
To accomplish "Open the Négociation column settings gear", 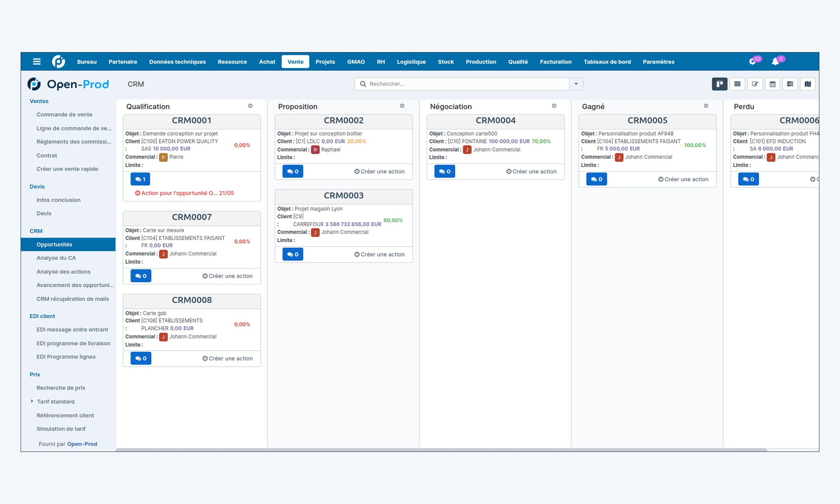I will click(554, 106).
